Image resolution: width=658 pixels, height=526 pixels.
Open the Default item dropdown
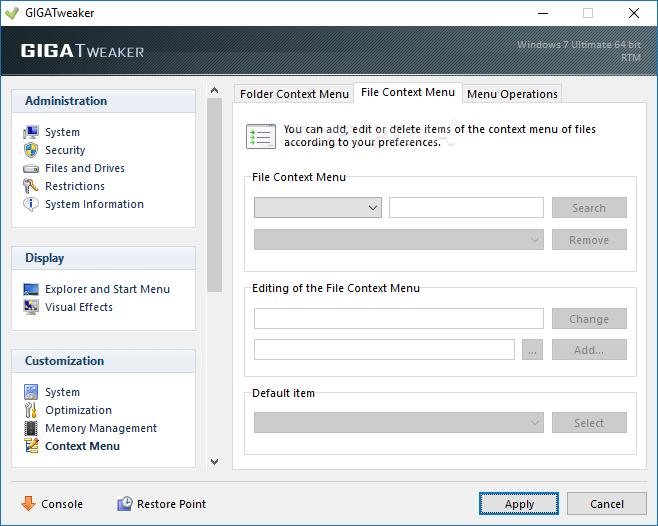[x=399, y=422]
